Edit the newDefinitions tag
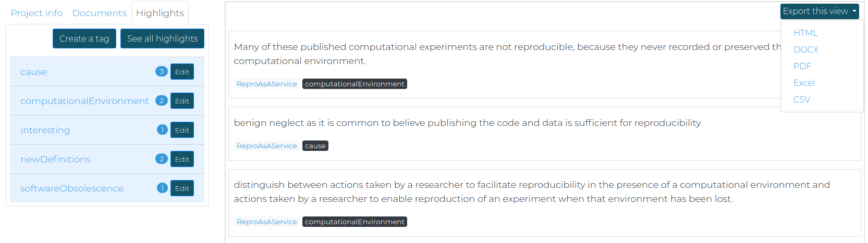Screen dimensions: 868x243 tap(182, 159)
